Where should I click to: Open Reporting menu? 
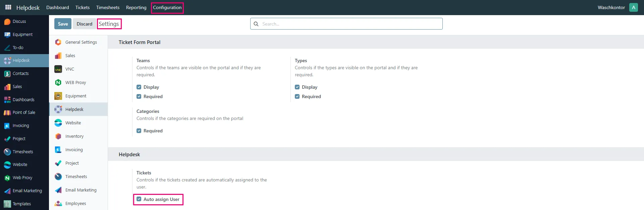(x=136, y=7)
